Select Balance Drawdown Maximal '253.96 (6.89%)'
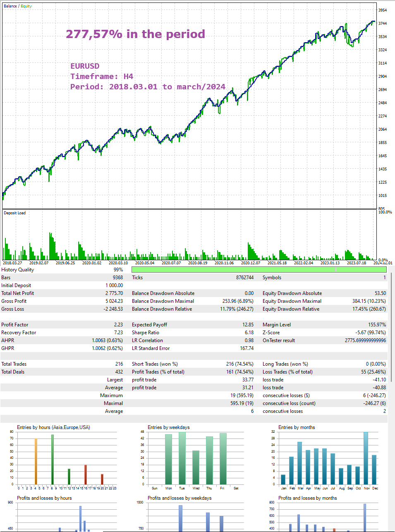 [238, 301]
